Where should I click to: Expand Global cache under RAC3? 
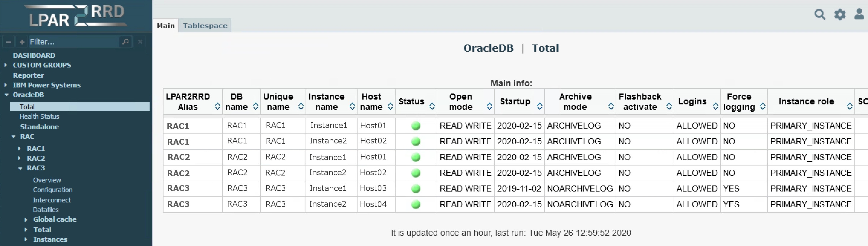point(26,220)
